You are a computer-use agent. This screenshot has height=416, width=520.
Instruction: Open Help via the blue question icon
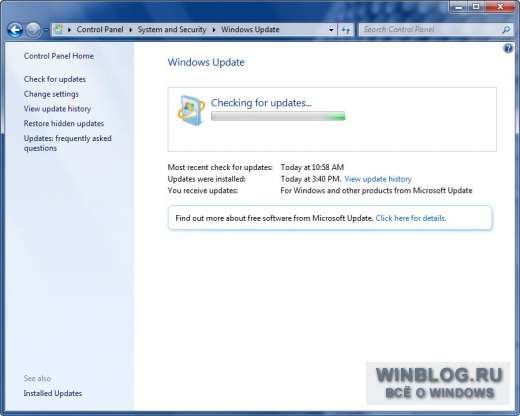coord(508,49)
